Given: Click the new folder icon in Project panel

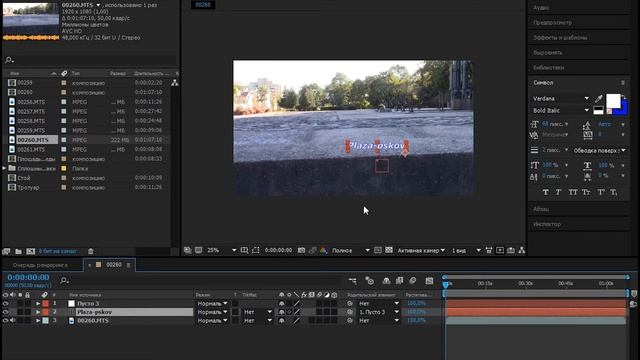Looking at the screenshot, I should click(x=18, y=251).
